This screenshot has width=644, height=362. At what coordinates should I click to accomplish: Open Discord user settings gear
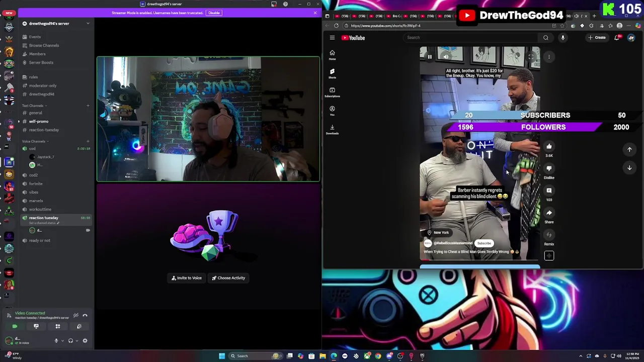pos(85,341)
